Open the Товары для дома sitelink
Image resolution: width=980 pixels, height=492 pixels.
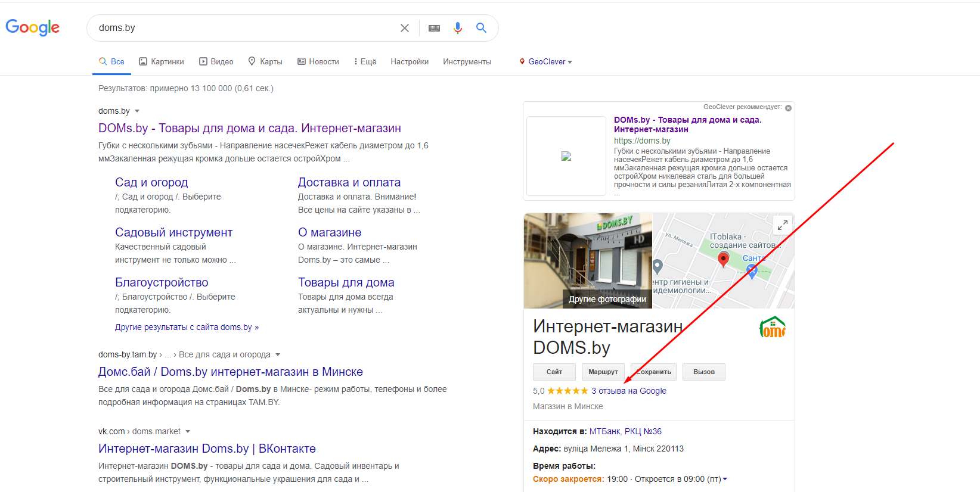click(346, 282)
